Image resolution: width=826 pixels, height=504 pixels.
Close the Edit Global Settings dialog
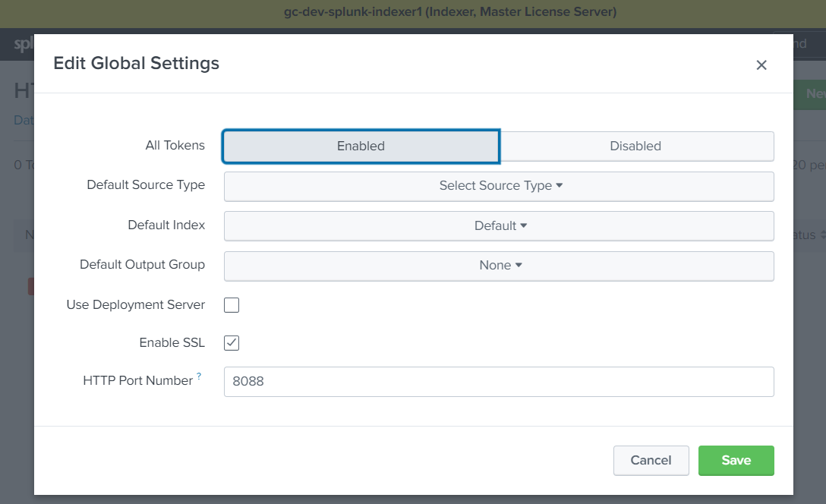click(761, 65)
